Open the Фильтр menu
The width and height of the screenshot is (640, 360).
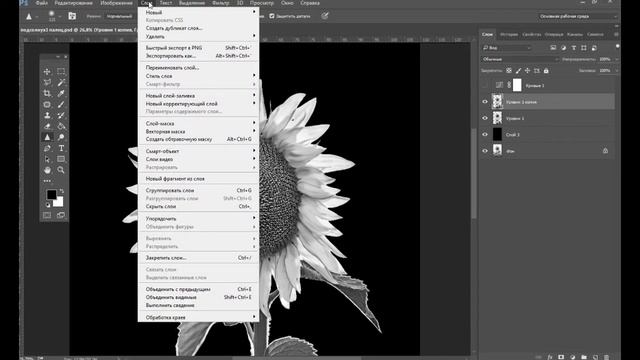(221, 3)
